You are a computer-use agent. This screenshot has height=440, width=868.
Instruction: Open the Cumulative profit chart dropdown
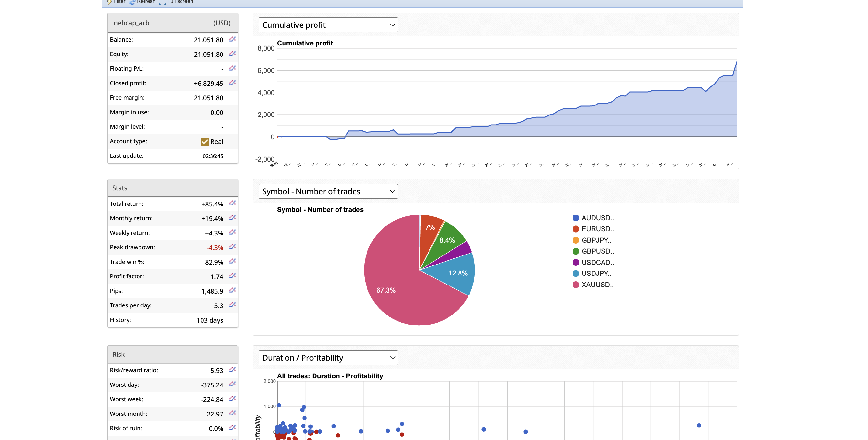tap(327, 25)
